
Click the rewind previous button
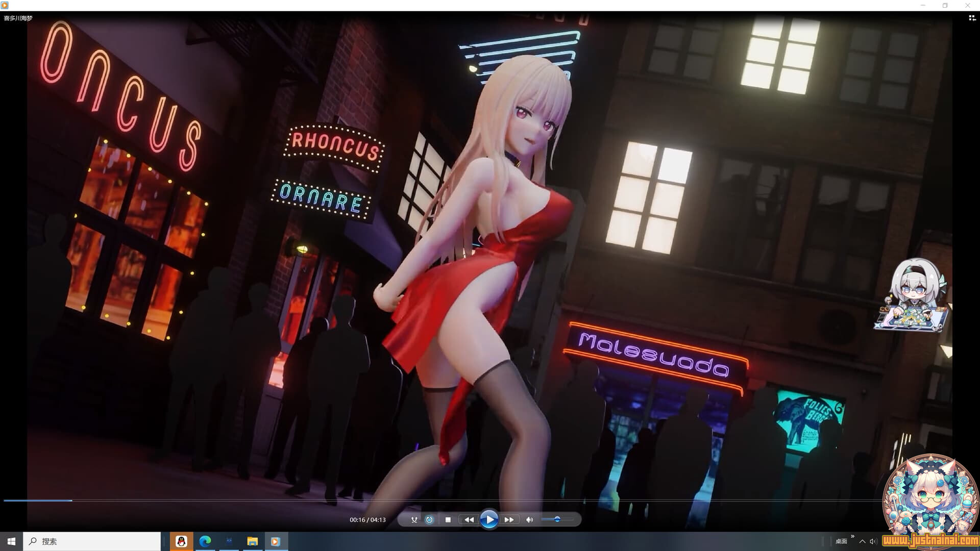[469, 520]
